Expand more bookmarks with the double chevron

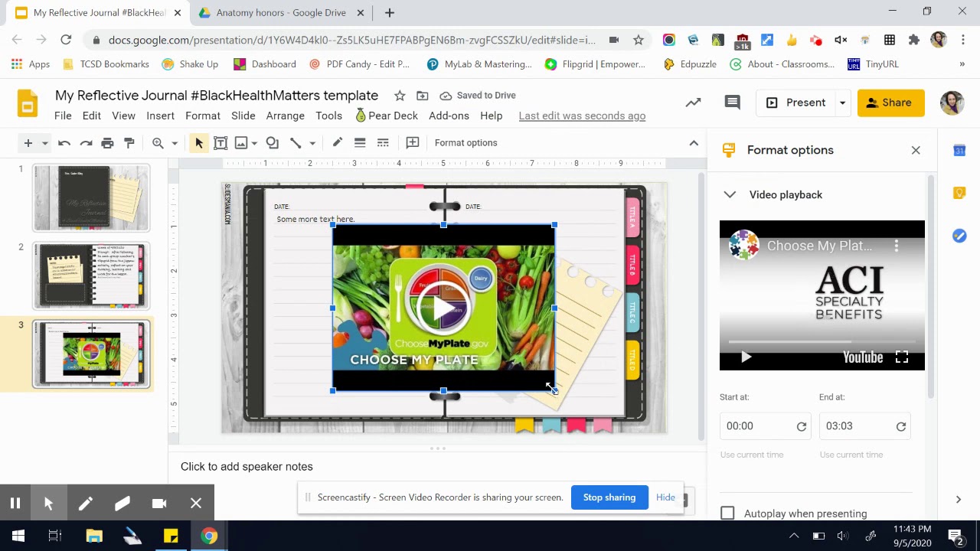coord(962,64)
